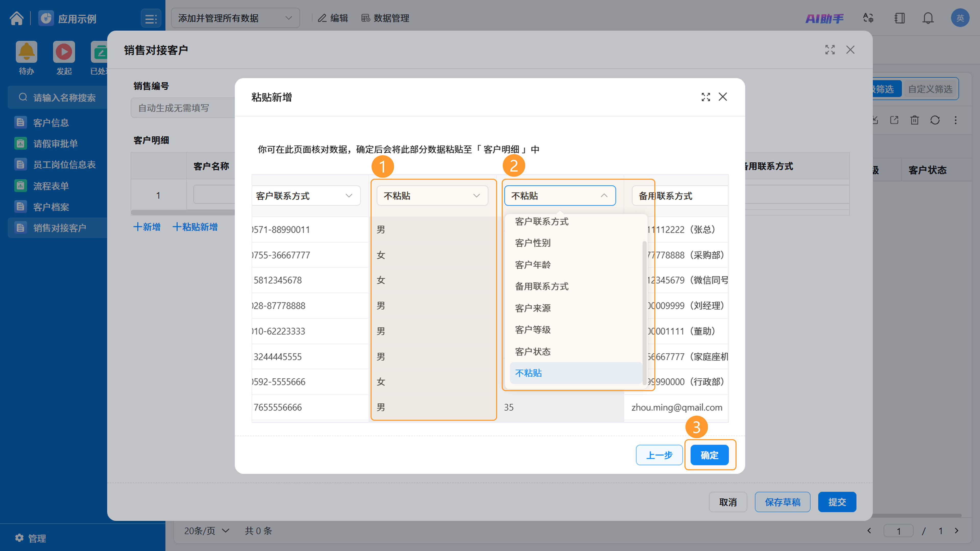Open the notebook panel icon
Viewport: 980px width, 551px height.
899,18
